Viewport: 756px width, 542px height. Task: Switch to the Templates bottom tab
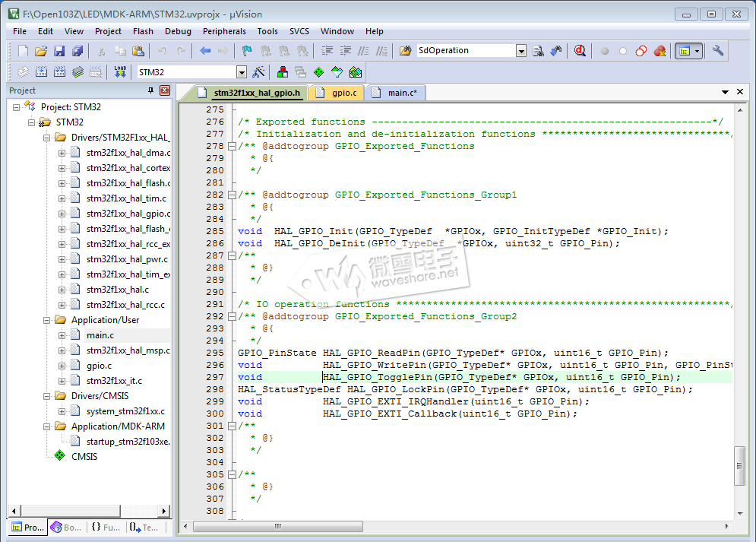[144, 528]
